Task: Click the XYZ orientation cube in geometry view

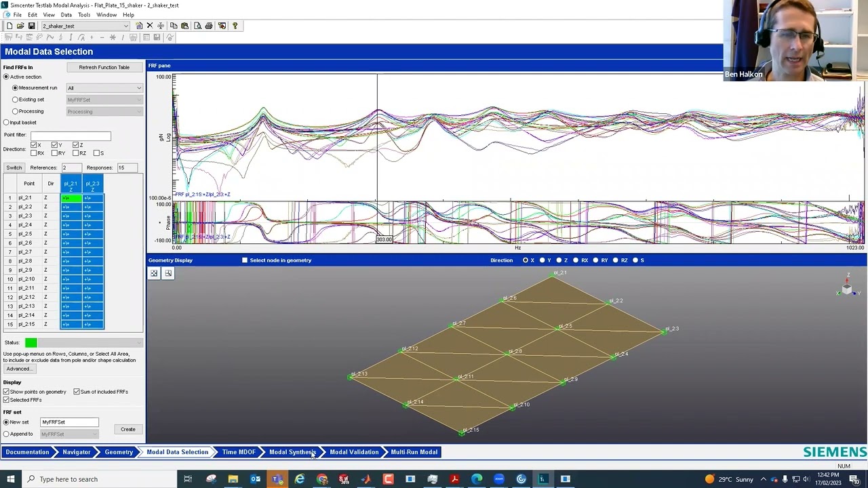Action: (x=847, y=288)
